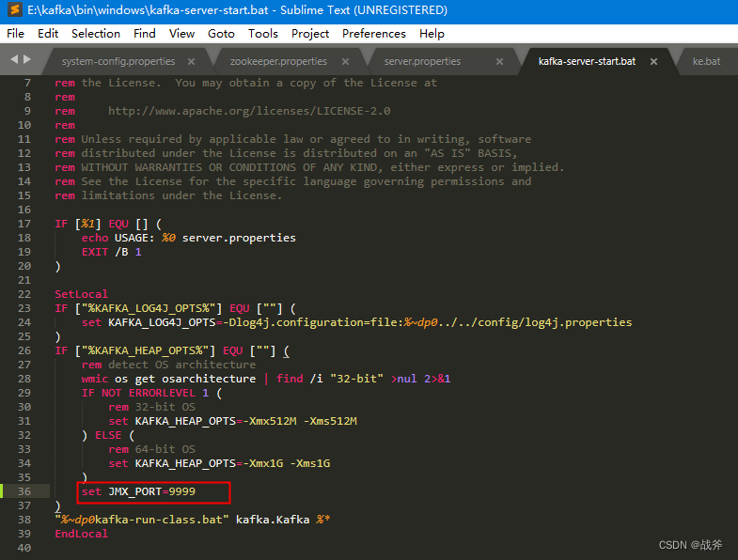
Task: Click the SetLocal keyword on line 22
Action: [x=82, y=294]
